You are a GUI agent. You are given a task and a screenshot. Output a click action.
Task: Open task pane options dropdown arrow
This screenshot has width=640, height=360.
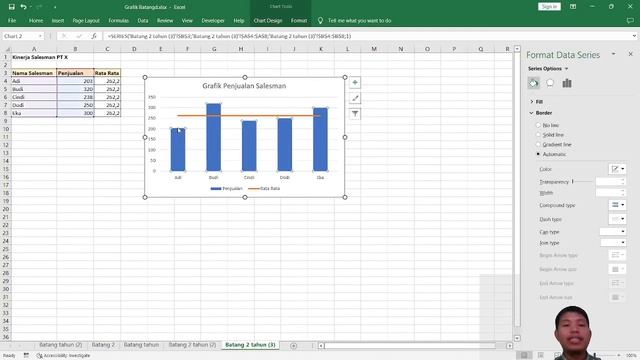(x=613, y=54)
